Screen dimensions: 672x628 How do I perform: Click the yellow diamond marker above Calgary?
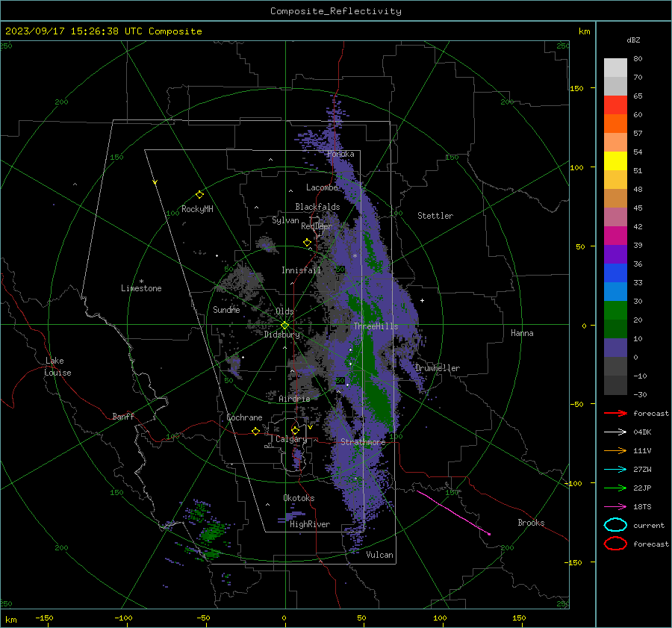[x=295, y=430]
